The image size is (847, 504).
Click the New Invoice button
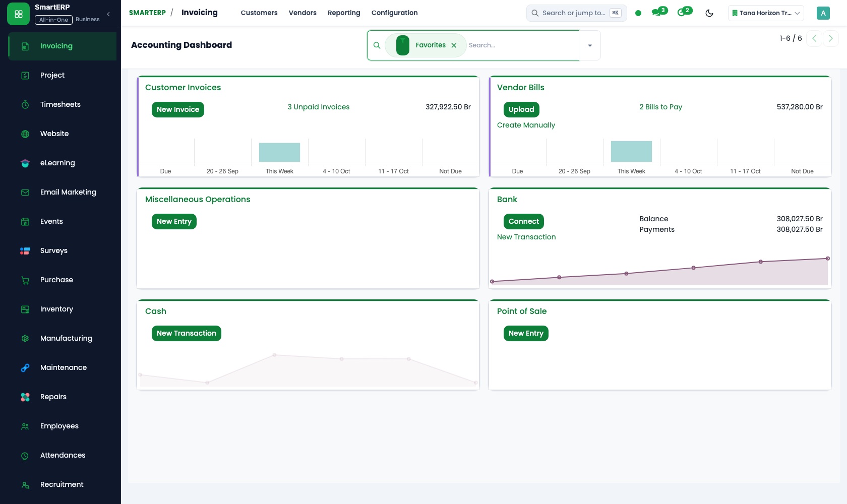point(178,109)
